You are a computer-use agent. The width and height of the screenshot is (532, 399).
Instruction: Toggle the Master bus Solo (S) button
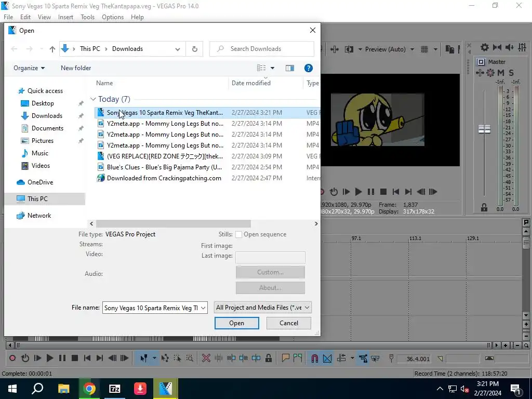511,73
